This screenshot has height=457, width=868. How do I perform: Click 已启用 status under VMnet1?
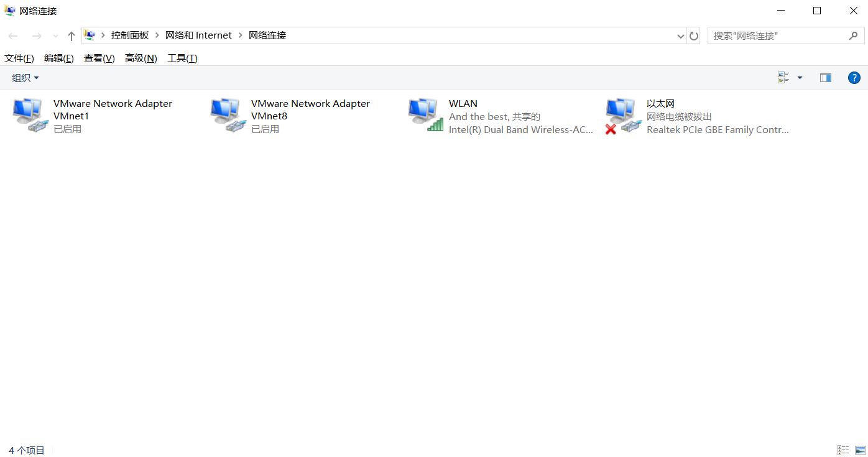coord(67,129)
